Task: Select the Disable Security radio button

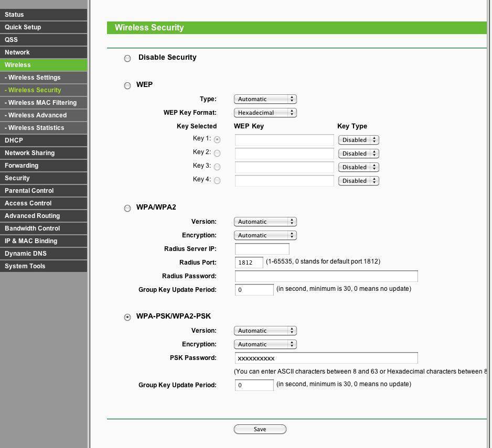Action: pyautogui.click(x=127, y=58)
